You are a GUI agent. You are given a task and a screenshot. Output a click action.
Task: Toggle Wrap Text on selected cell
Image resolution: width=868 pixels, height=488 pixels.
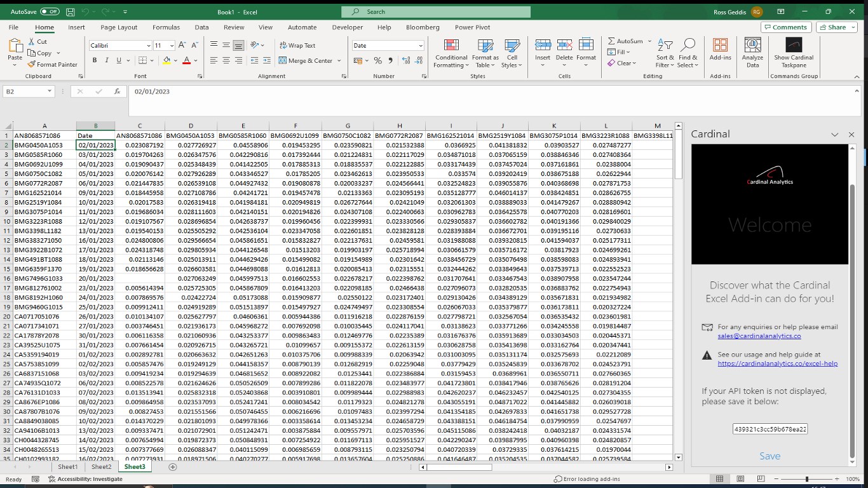pos(297,45)
